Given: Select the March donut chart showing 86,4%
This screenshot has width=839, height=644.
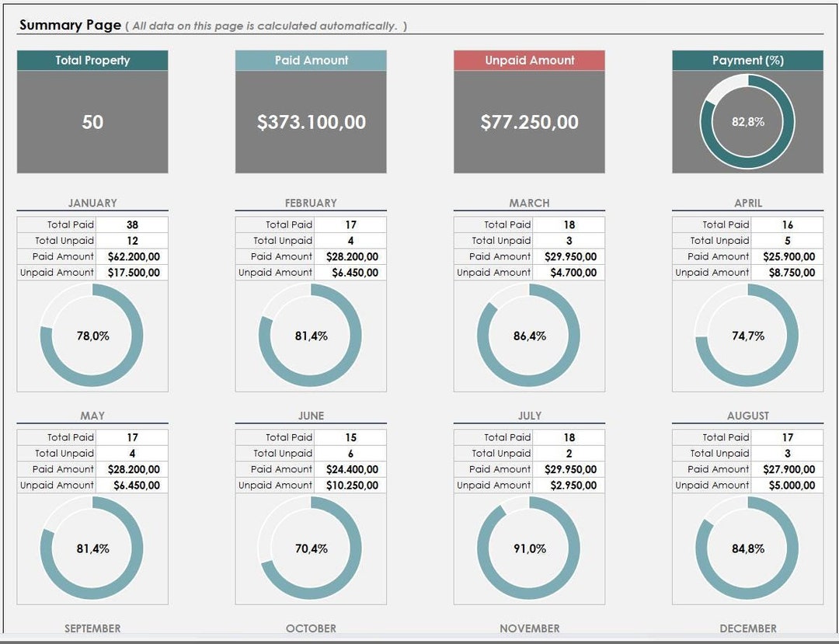Looking at the screenshot, I should point(529,336).
